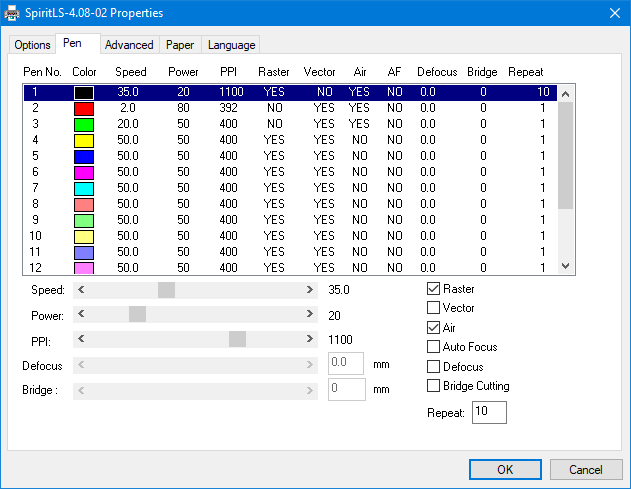Select pen row number 2
This screenshot has width=631, height=489.
click(290, 108)
